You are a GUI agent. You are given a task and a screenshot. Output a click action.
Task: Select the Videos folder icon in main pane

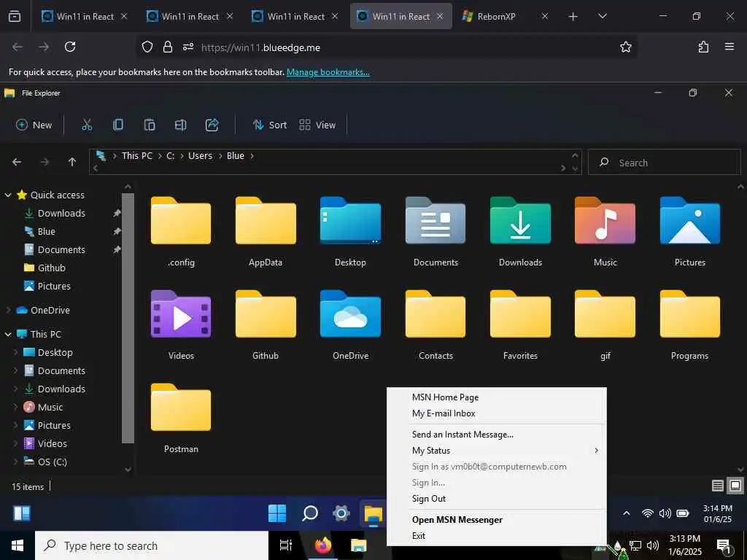coord(181,325)
